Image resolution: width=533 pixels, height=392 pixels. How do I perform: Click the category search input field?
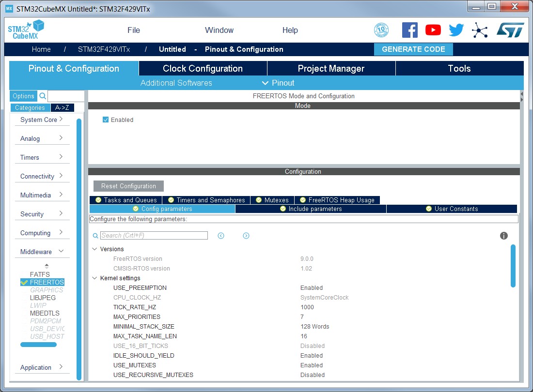point(66,96)
